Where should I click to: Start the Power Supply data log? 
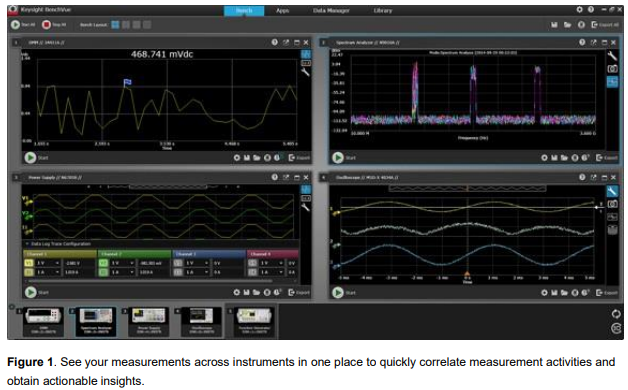pyautogui.click(x=30, y=292)
